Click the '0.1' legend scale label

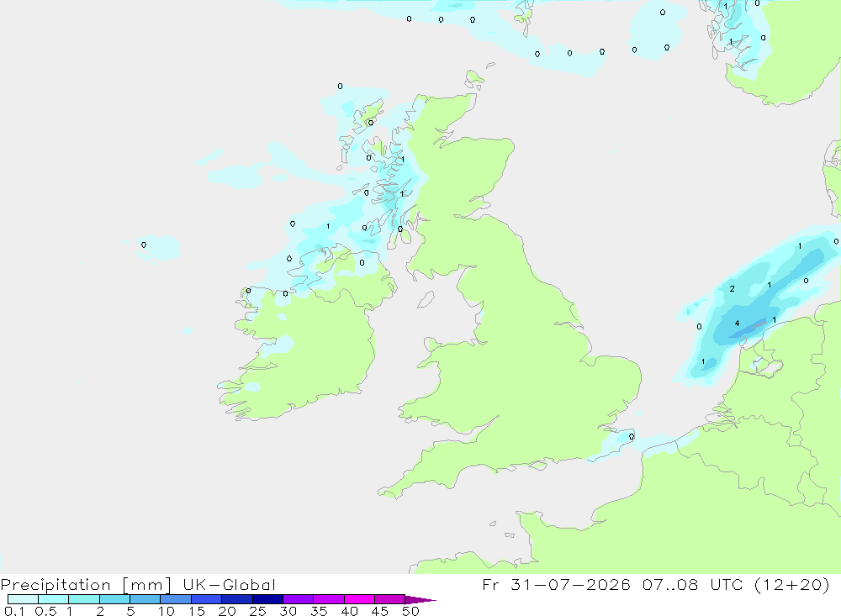pos(14,611)
